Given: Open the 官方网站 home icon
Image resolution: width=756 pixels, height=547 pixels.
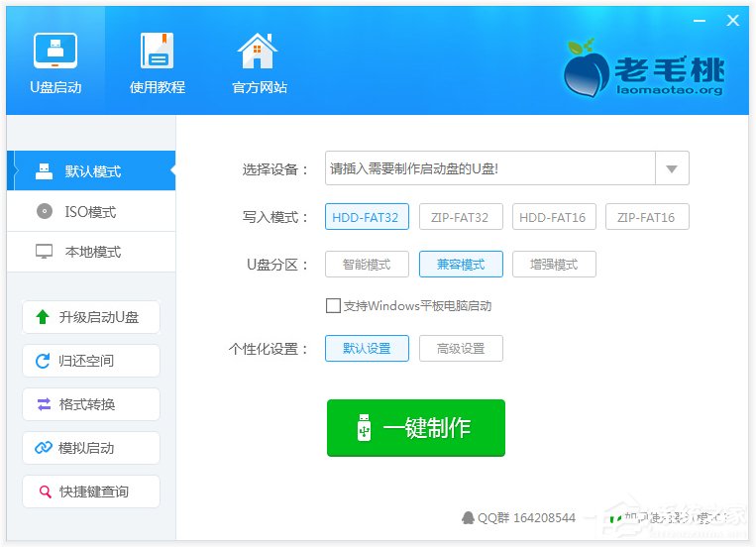Looking at the screenshot, I should (x=258, y=52).
